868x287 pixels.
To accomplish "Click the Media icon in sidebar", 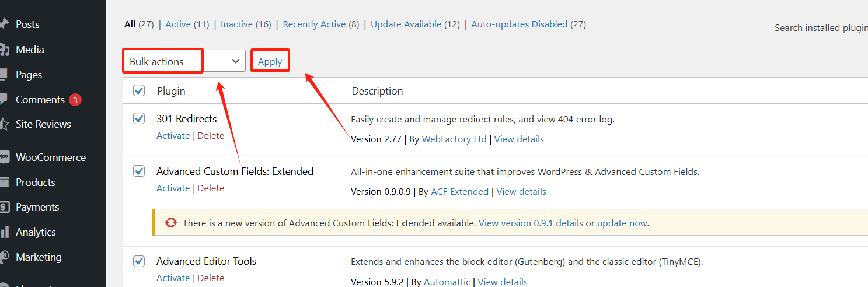I will 4,50.
